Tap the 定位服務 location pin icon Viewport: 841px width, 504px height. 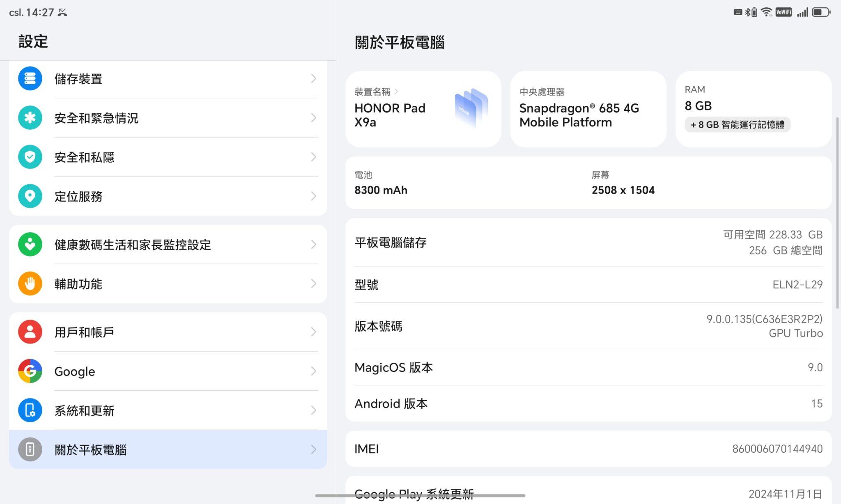pos(30,196)
